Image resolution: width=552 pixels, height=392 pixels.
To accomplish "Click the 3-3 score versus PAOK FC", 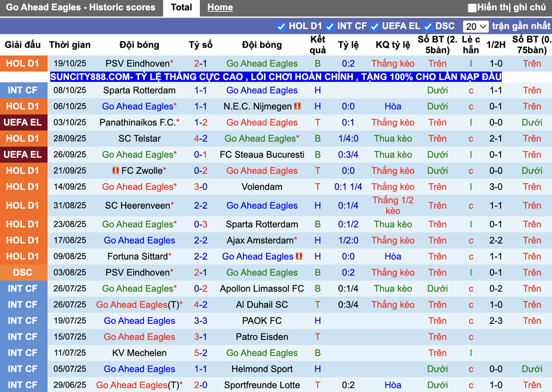I will tap(201, 320).
